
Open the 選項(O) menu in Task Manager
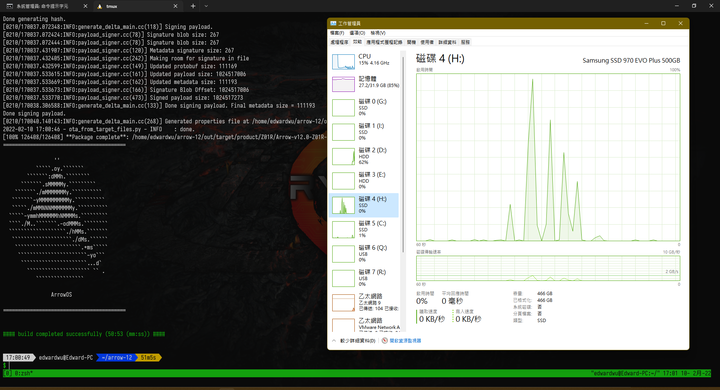[x=357, y=33]
